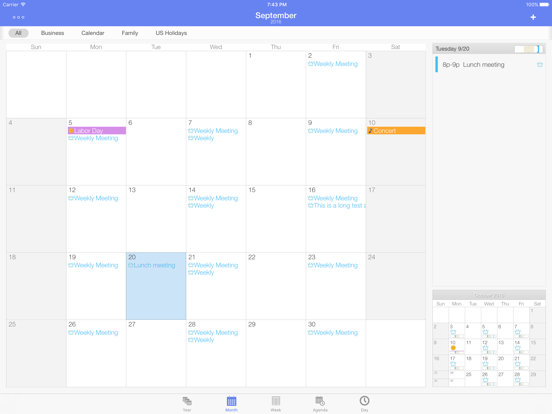
Task: Tap the icon beside Lunch meeting in sidebar
Action: 539,64
